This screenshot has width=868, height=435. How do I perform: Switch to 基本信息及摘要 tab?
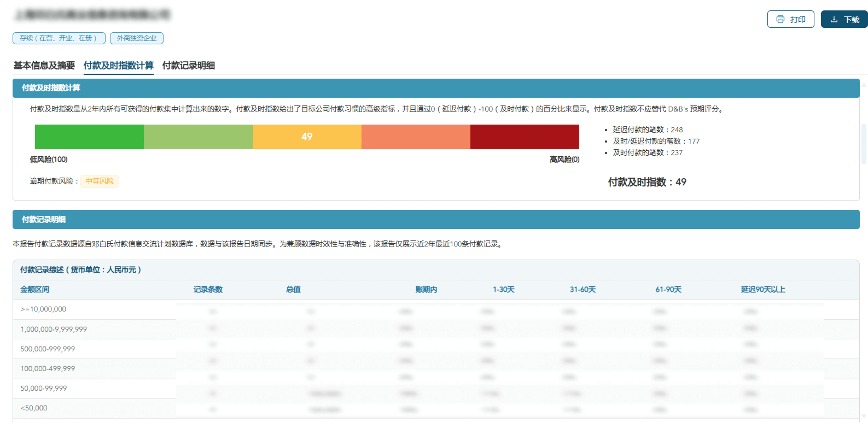44,65
